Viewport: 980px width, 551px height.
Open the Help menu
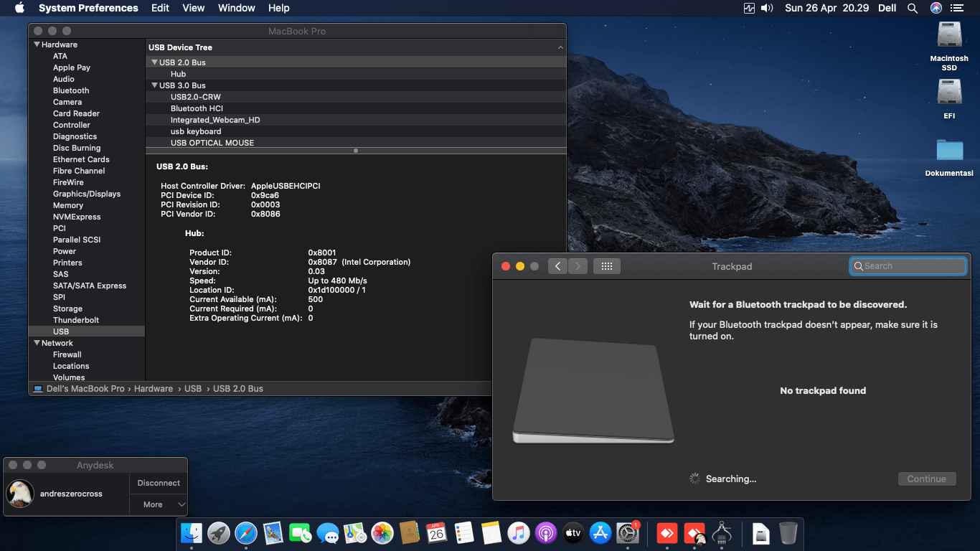pos(279,8)
